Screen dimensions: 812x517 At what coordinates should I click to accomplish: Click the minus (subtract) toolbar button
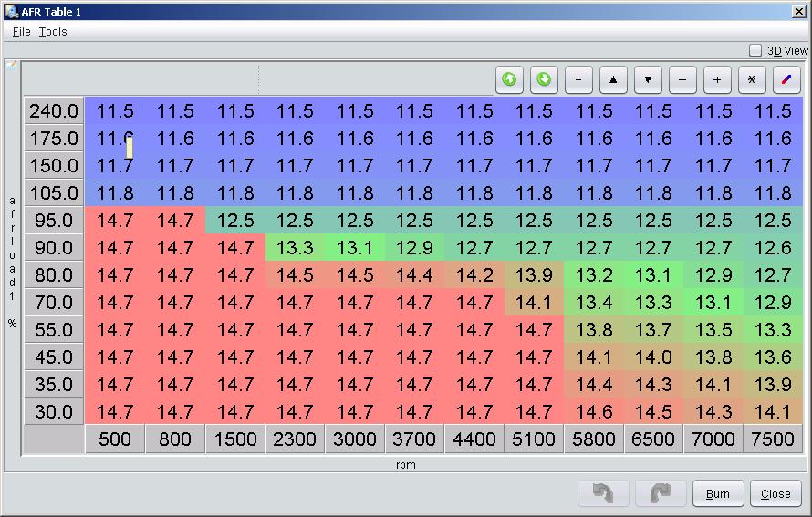682,79
